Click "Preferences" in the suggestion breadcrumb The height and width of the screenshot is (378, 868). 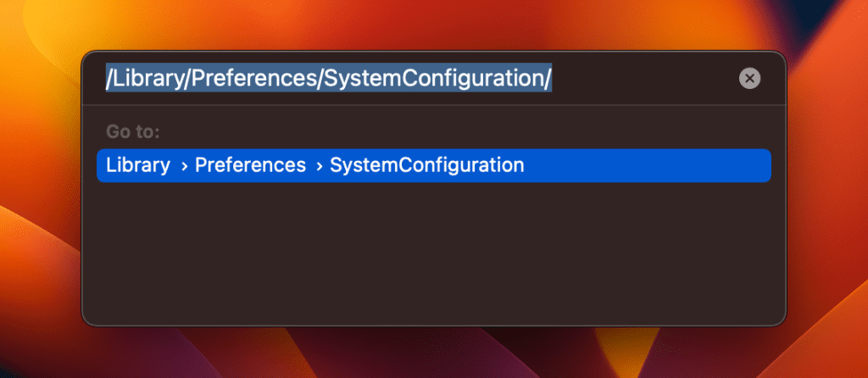[250, 165]
